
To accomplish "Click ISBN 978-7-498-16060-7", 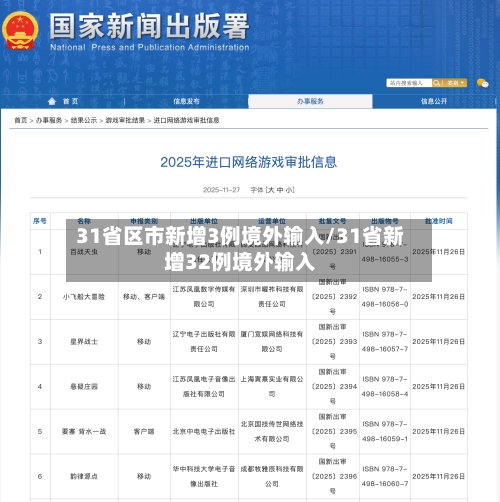I will point(385,477).
